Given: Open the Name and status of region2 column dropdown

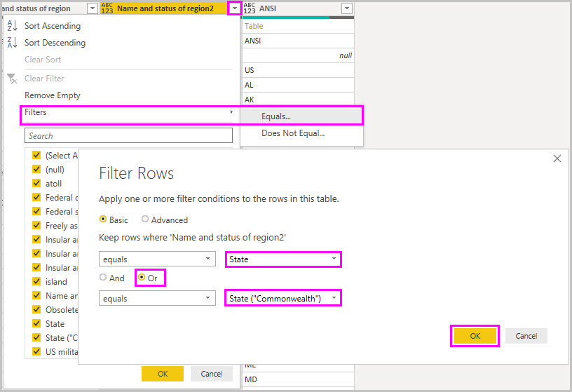Looking at the screenshot, I should pyautogui.click(x=235, y=8).
